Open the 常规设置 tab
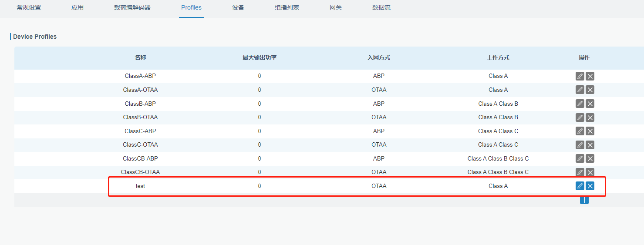644x245 pixels. [x=29, y=7]
